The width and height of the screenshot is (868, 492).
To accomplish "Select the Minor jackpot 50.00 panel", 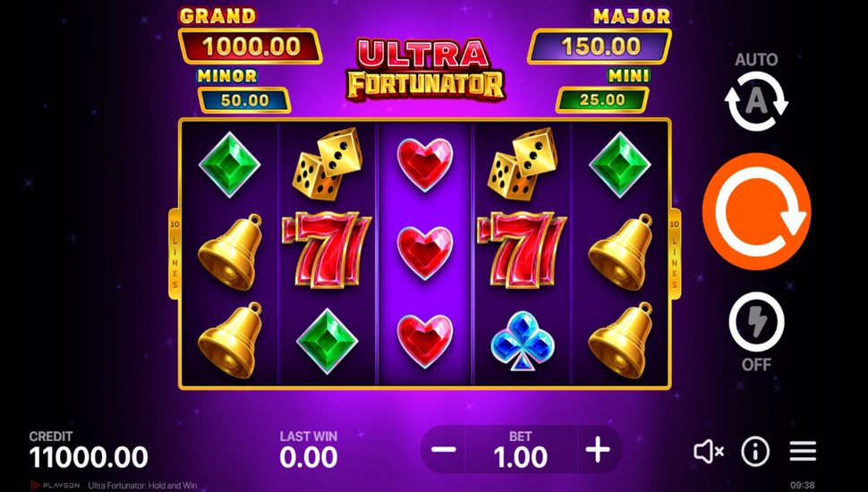I will (x=244, y=100).
